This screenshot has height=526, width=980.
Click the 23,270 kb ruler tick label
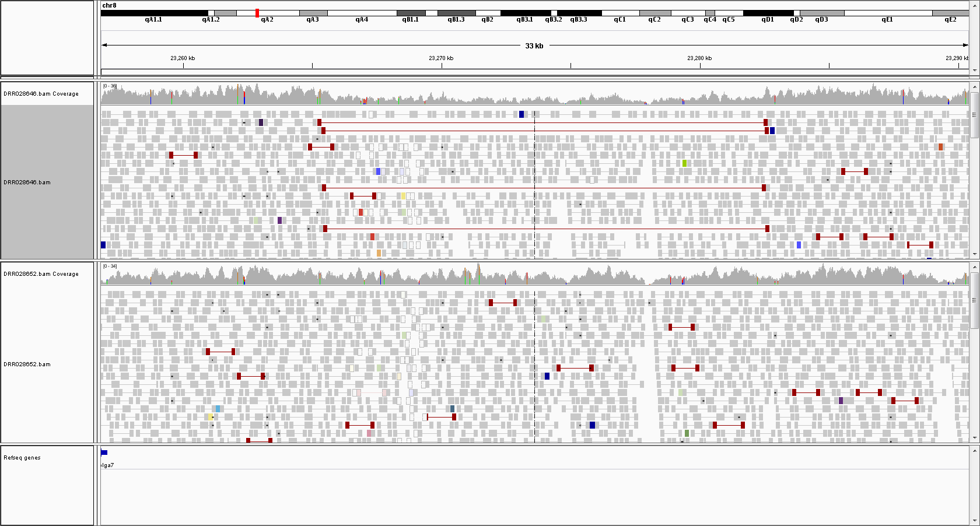click(x=441, y=58)
